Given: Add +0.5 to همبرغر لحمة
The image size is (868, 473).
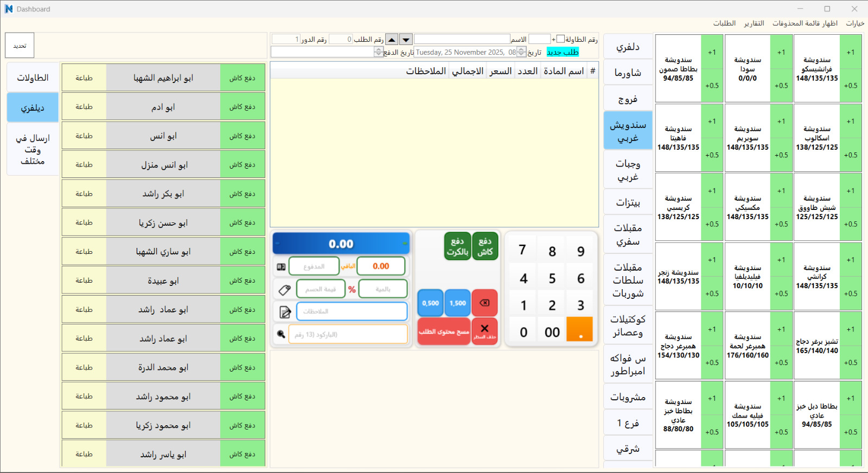Looking at the screenshot, I should (x=781, y=362).
